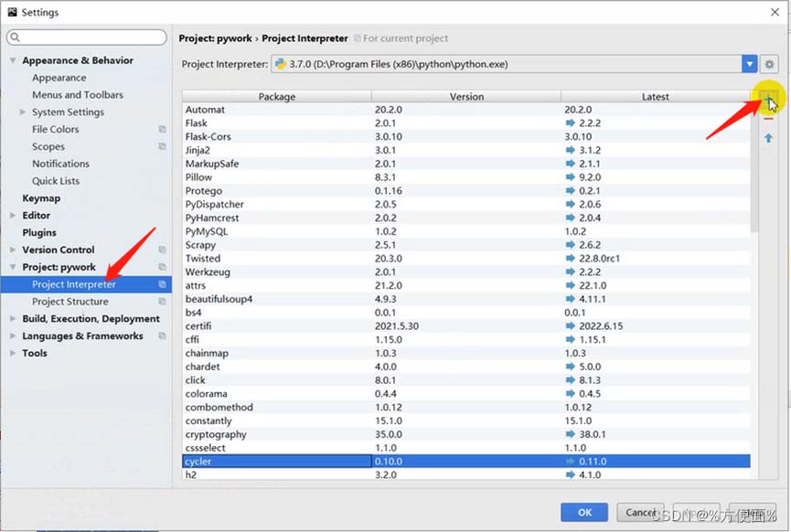The width and height of the screenshot is (791, 532).
Task: Click the project-level icon next to Version Control
Action: click(162, 250)
